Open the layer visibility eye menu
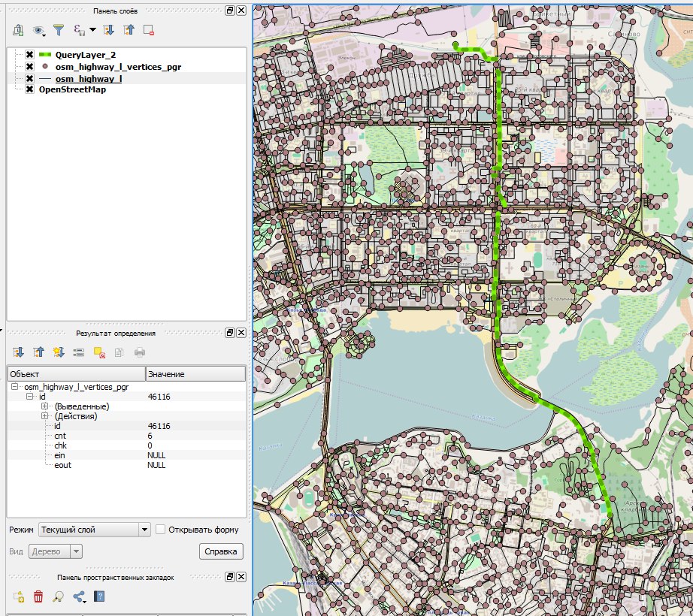Screen dimensions: 693x616 pyautogui.click(x=39, y=30)
